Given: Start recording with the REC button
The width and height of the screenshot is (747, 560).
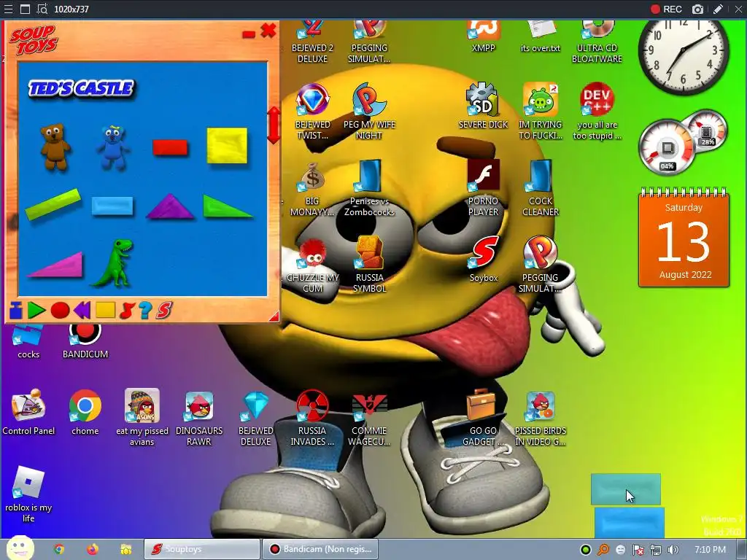Looking at the screenshot, I should (x=666, y=9).
